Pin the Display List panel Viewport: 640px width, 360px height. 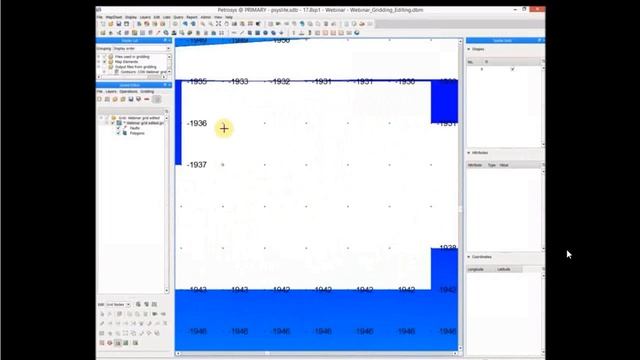[165, 40]
